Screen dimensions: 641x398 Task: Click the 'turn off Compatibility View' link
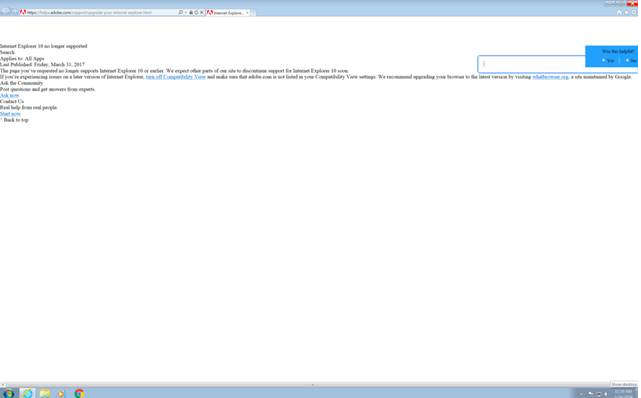[176, 77]
